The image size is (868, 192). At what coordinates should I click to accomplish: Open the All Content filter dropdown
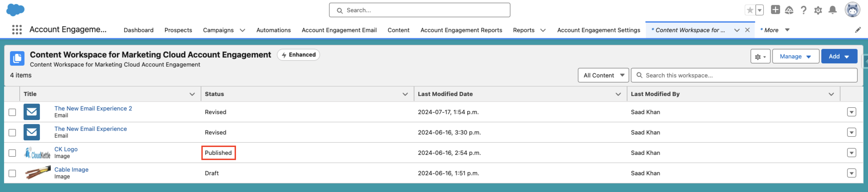[603, 75]
